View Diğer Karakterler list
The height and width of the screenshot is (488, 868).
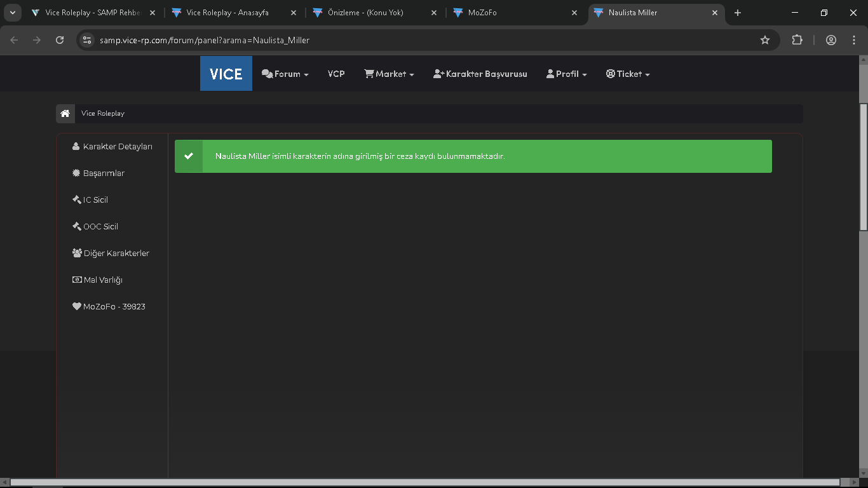[x=111, y=254]
